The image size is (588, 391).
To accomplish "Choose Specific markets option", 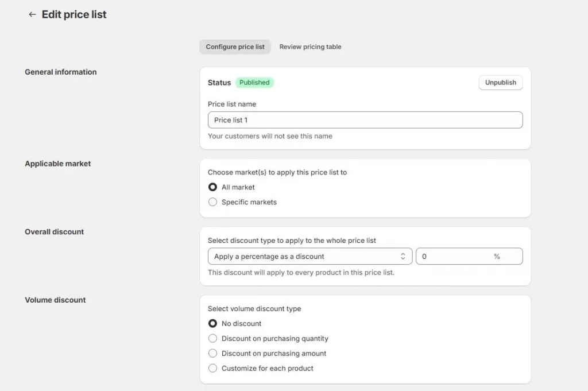I will (x=212, y=202).
